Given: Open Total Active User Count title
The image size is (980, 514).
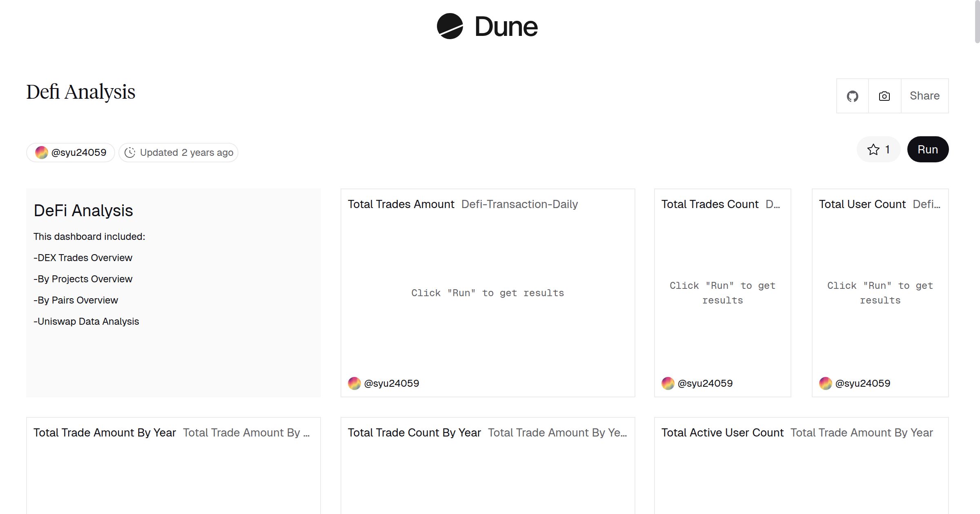Looking at the screenshot, I should (x=722, y=433).
